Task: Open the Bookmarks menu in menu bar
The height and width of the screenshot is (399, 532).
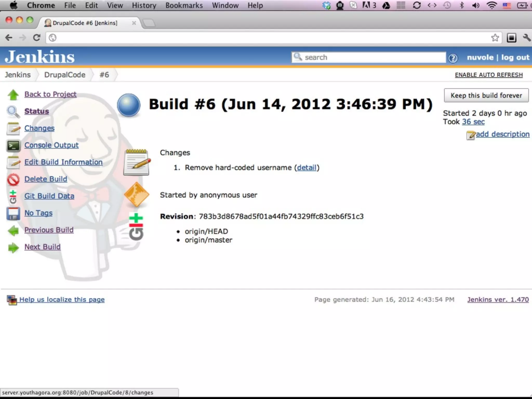Action: point(184,5)
